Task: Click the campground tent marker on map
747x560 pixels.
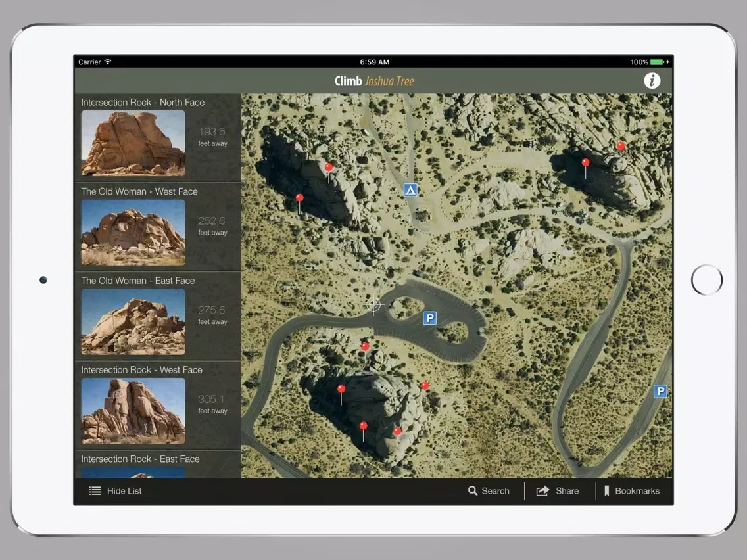Action: [x=410, y=190]
